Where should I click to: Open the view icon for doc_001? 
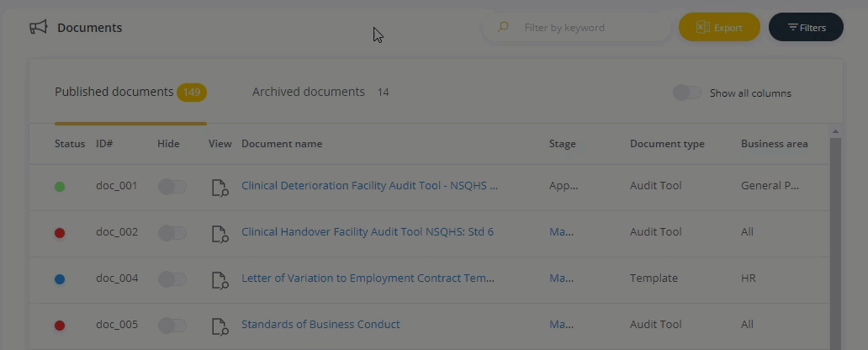tap(220, 188)
